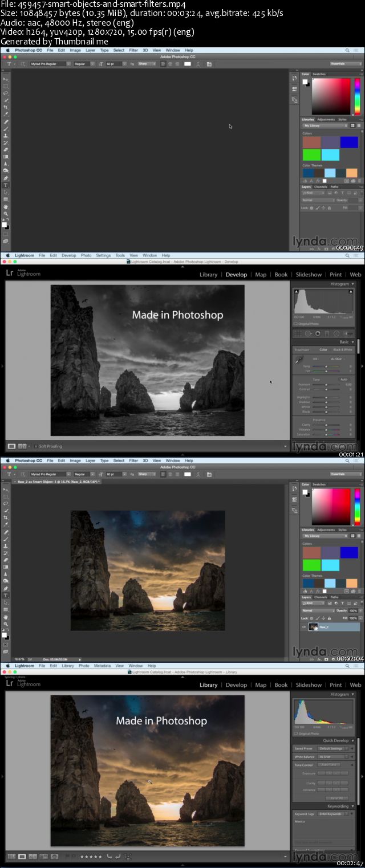Viewport: 365px width, 868px height.
Task: Select the Spot Removal tool in Lightroom Develop frame
Action: [308, 333]
